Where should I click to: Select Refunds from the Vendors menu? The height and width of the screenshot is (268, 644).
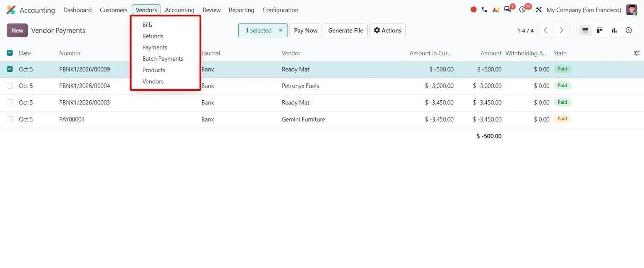(153, 36)
